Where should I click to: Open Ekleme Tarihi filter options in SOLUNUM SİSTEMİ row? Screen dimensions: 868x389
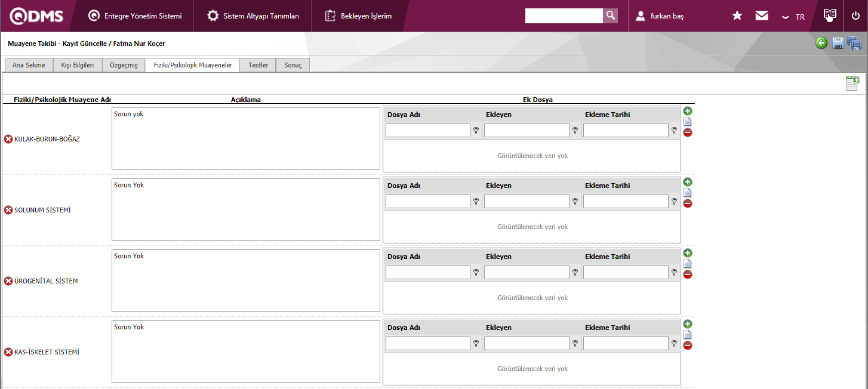674,202
